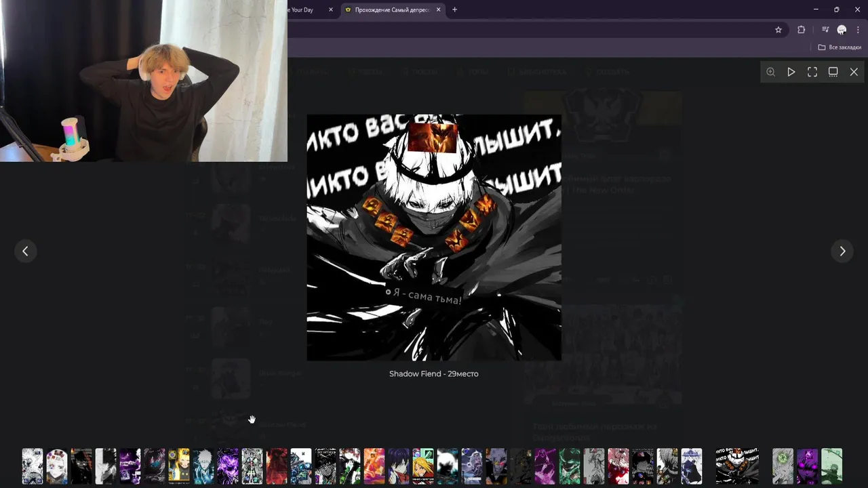
Task: Click the main Shadow Fiend artwork image
Action: (434, 237)
